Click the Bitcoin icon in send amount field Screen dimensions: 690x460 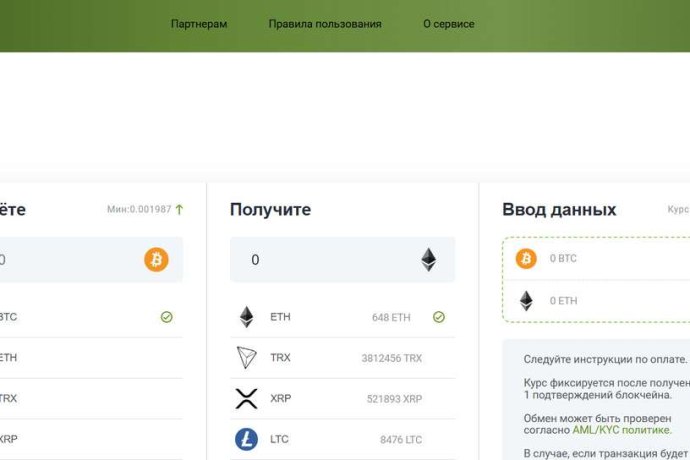[x=156, y=259]
